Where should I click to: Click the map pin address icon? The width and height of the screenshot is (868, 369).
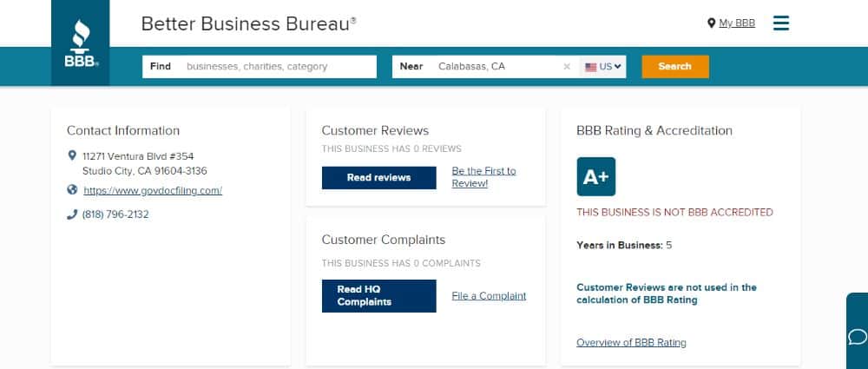(72, 155)
